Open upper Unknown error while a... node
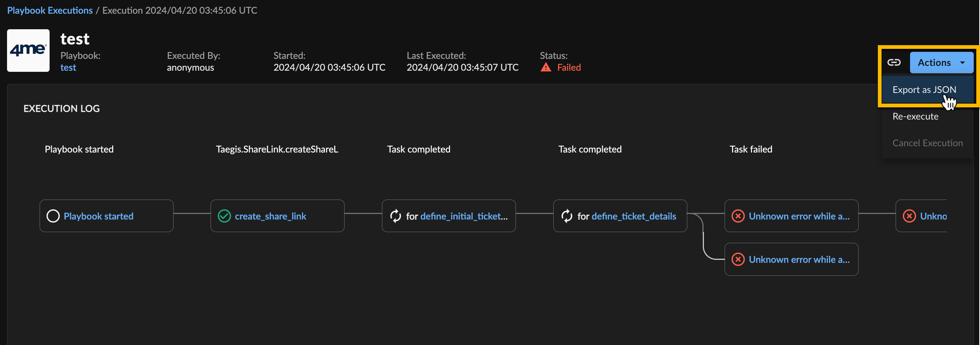Screen dimensions: 980x345 pyautogui.click(x=791, y=216)
